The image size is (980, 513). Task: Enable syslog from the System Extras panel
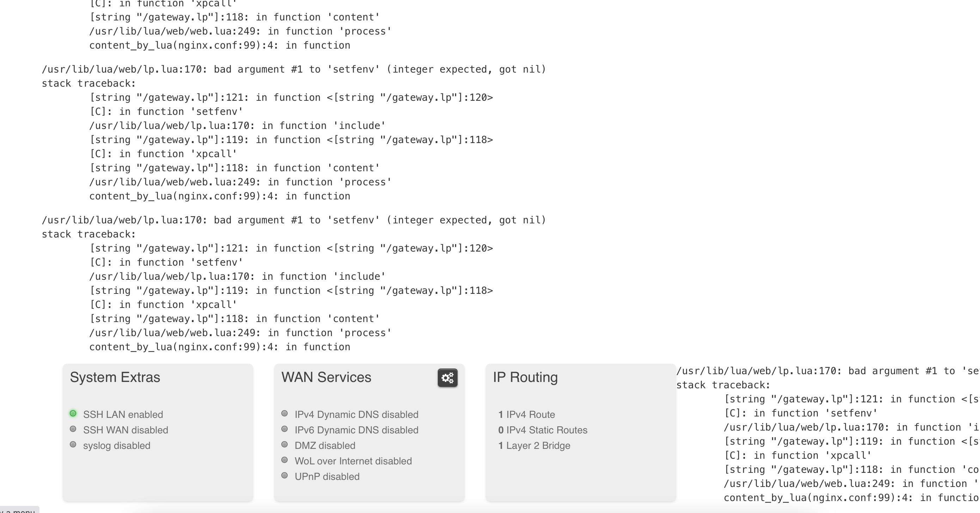coord(116,445)
